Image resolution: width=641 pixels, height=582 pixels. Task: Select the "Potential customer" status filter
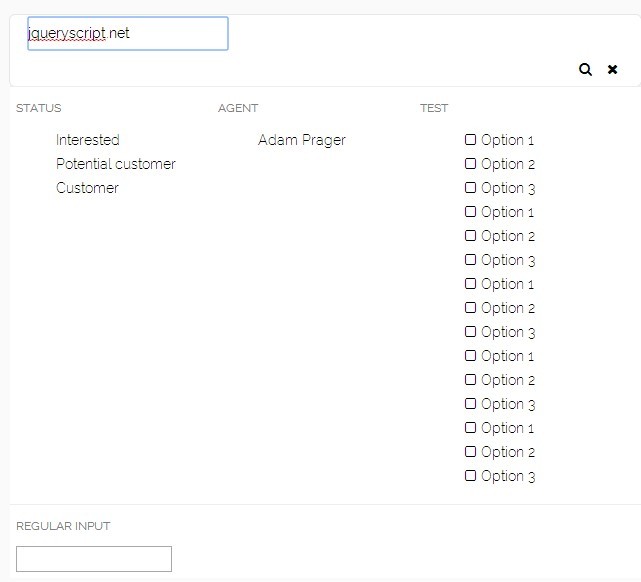click(115, 164)
